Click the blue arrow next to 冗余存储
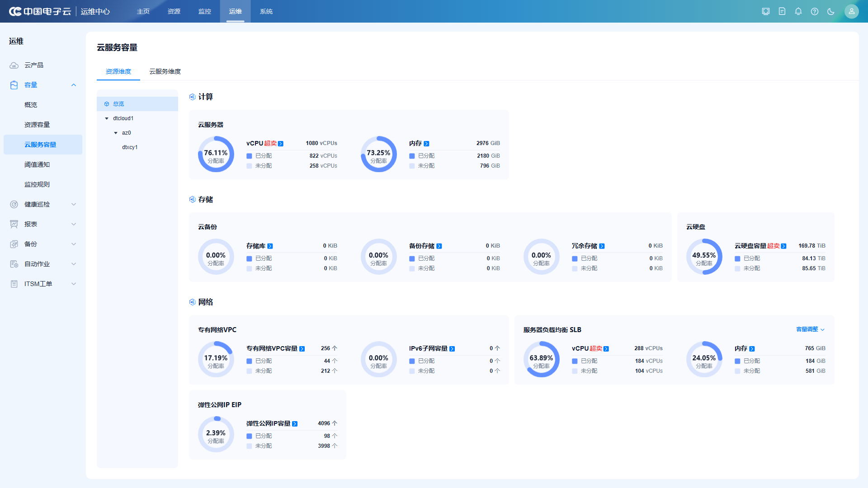868x488 pixels. [602, 246]
